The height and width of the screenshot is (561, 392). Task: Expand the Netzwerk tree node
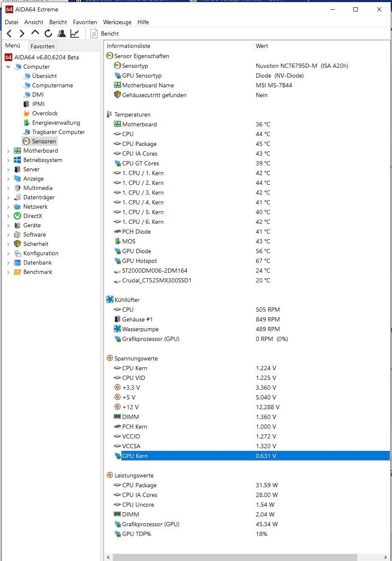point(8,207)
